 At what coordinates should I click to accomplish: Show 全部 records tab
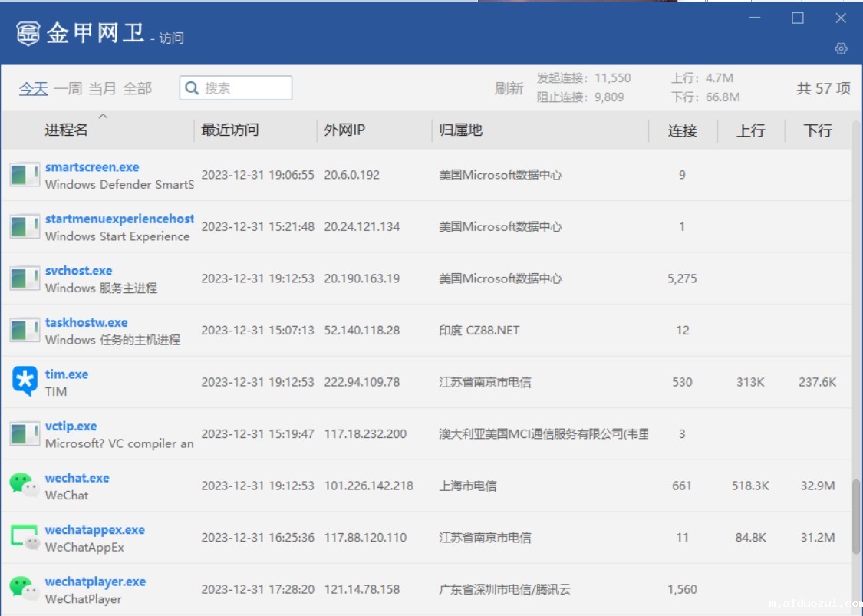(137, 89)
